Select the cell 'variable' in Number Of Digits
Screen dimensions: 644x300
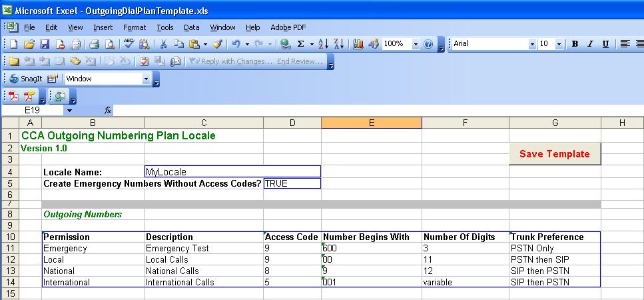click(x=466, y=282)
